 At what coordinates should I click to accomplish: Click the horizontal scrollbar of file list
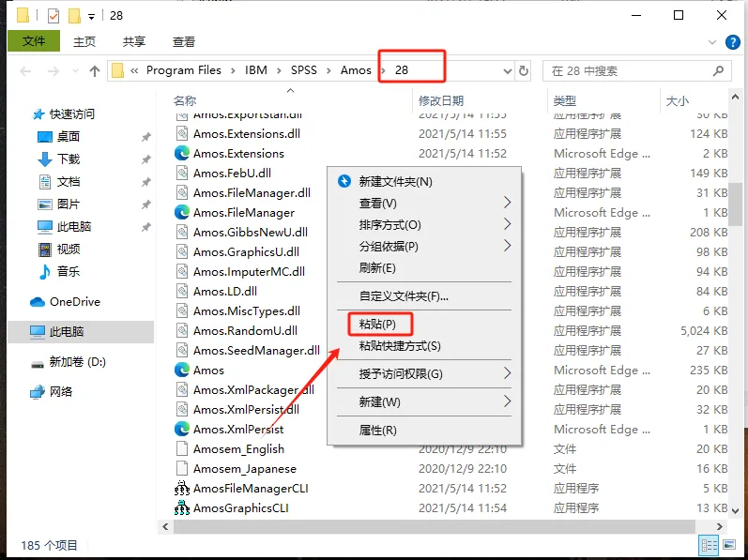[x=435, y=526]
